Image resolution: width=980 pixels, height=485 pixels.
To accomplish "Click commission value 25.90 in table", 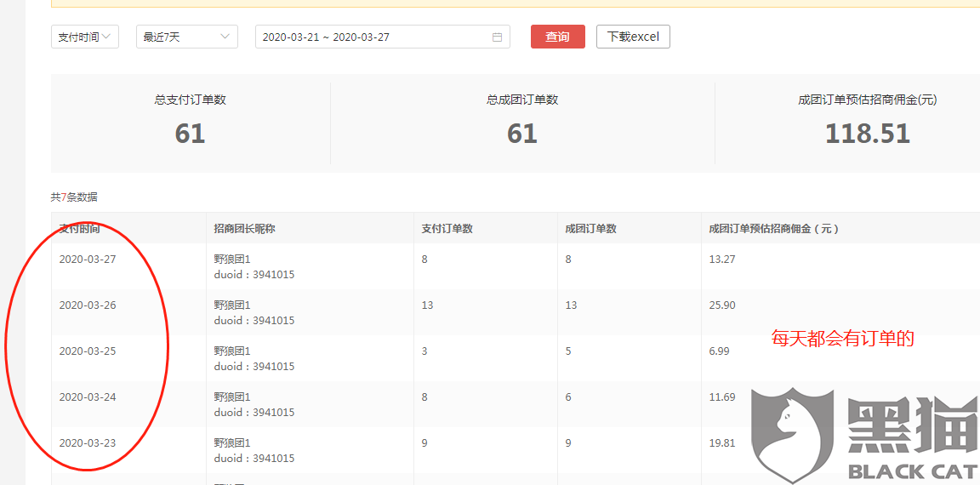I will (722, 305).
